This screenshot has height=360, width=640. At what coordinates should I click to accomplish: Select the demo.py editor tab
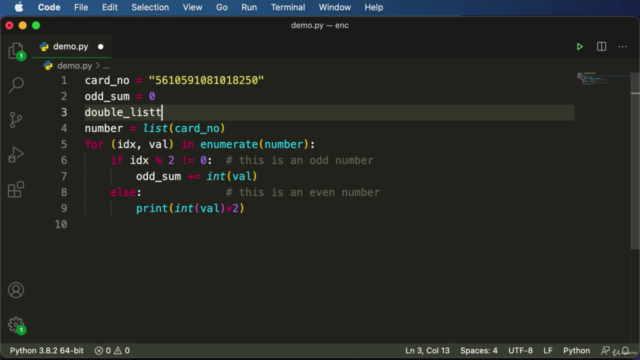coord(71,47)
